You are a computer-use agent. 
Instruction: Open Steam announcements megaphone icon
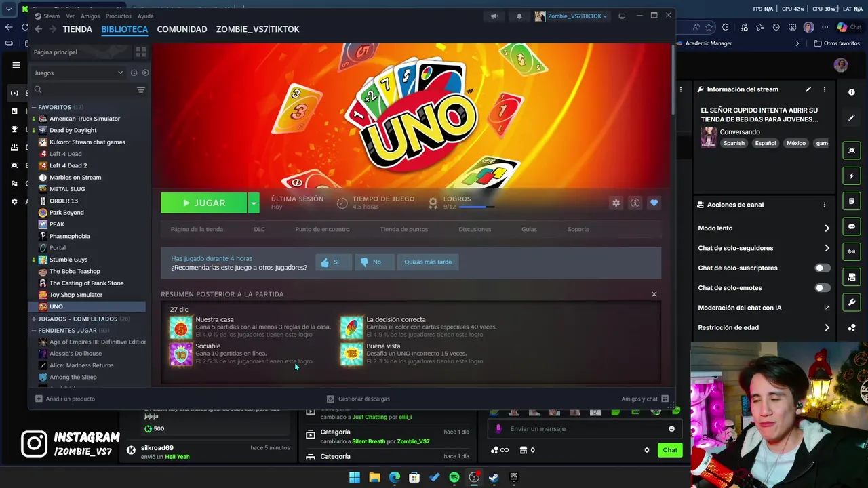pyautogui.click(x=494, y=16)
